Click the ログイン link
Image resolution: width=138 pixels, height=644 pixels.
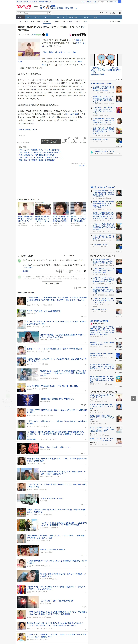[42, 8]
